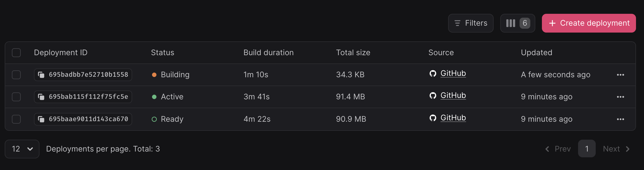Screen dimensions: 644x170
Task: Sort by the Status column header
Action: [x=163, y=53]
